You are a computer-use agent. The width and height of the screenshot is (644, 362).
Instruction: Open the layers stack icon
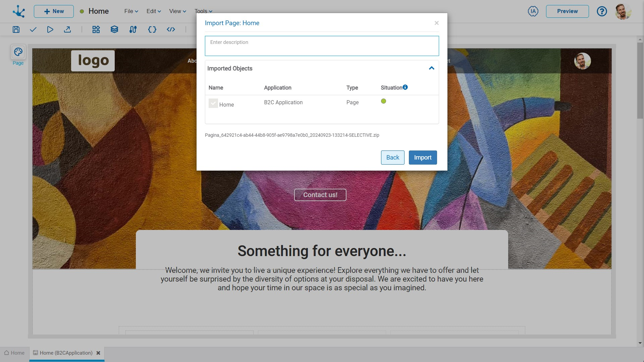click(x=114, y=29)
